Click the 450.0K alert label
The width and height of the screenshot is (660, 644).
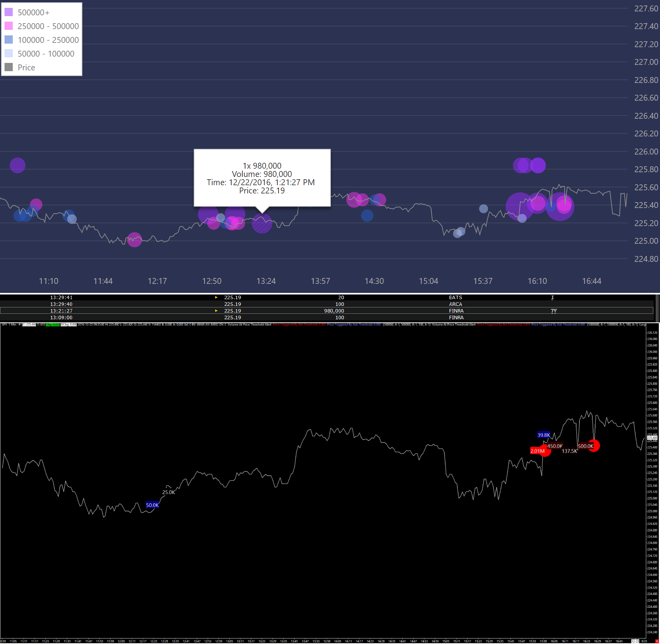(x=555, y=446)
